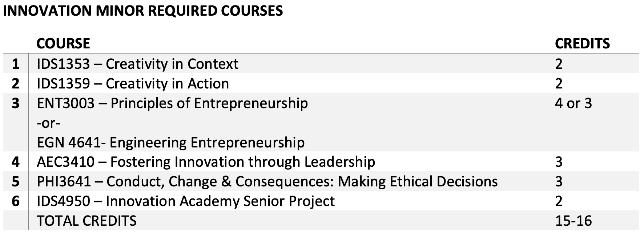Click credits value for IDS1353 row

click(x=559, y=64)
